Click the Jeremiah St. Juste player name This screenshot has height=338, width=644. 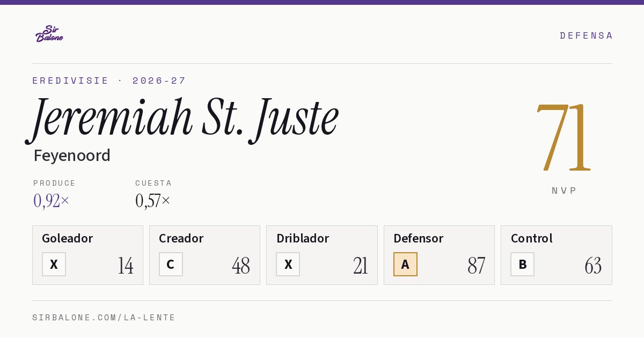(x=182, y=119)
